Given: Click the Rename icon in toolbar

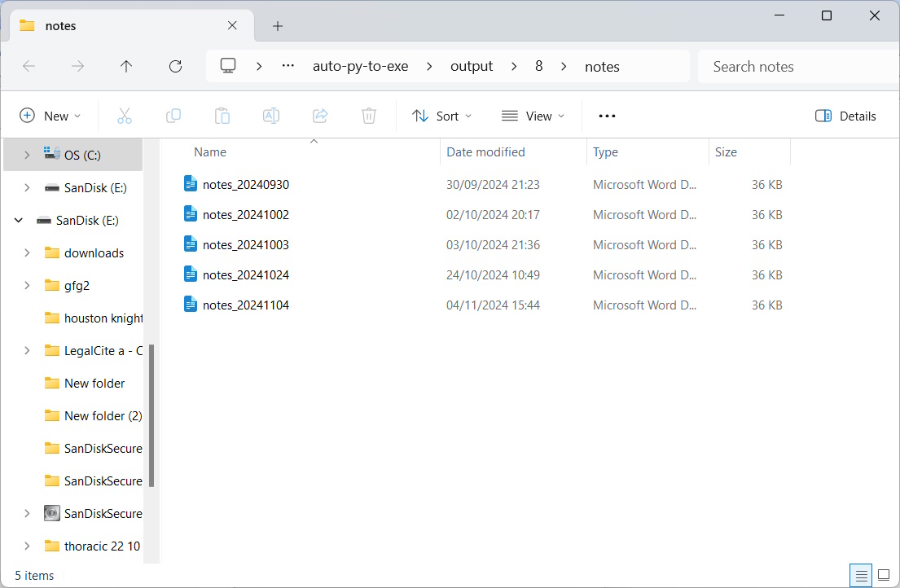Looking at the screenshot, I should [x=271, y=116].
